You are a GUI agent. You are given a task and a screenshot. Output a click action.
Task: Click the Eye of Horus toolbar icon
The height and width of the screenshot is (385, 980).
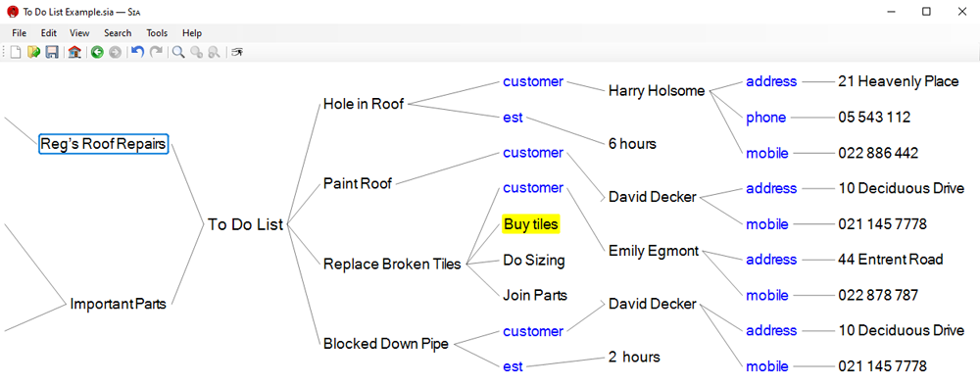pos(237,53)
